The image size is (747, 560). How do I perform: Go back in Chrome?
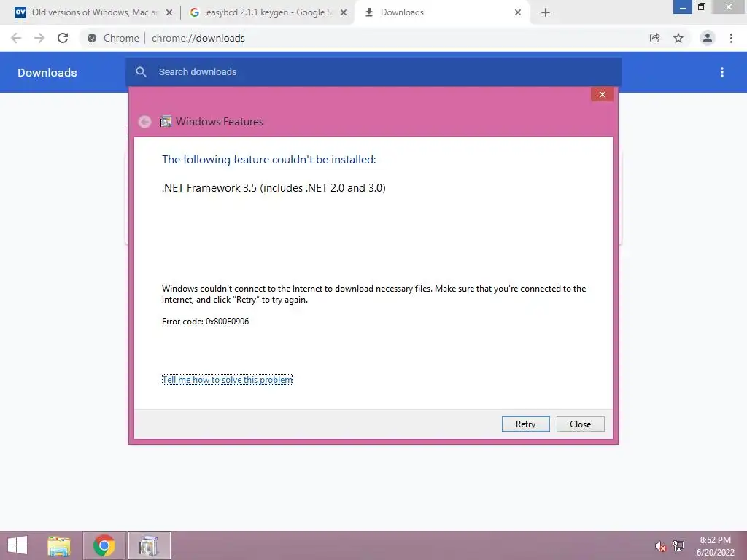16,38
